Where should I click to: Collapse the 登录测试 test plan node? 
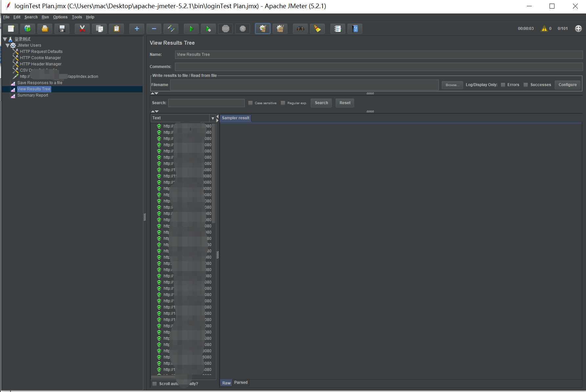pyautogui.click(x=5, y=39)
